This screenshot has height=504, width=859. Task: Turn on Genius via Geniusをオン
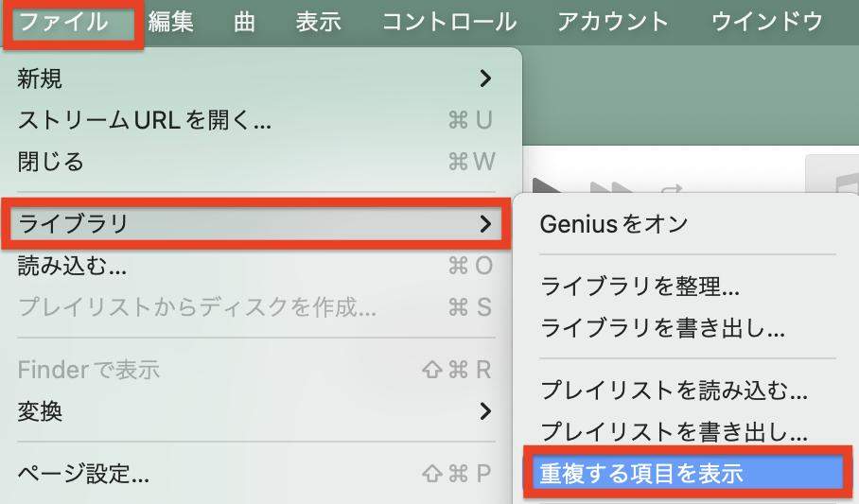(x=613, y=224)
